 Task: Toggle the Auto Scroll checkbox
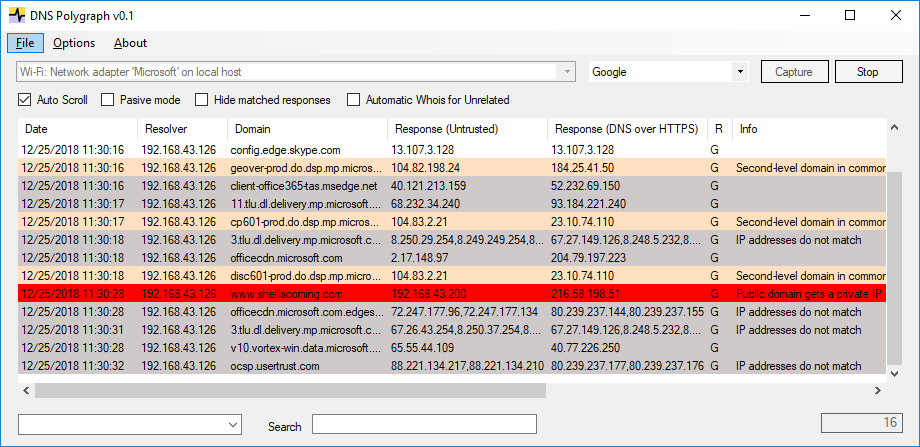[25, 100]
